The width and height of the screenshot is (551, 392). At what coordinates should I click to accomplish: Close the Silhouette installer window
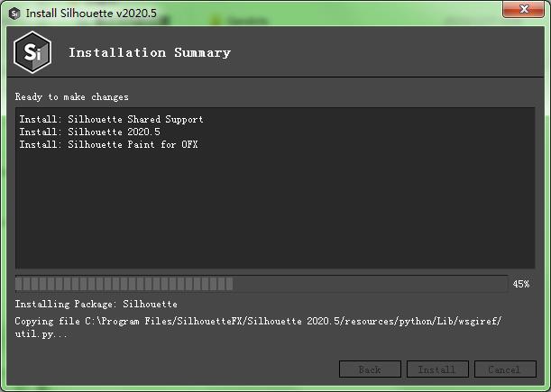(524, 9)
